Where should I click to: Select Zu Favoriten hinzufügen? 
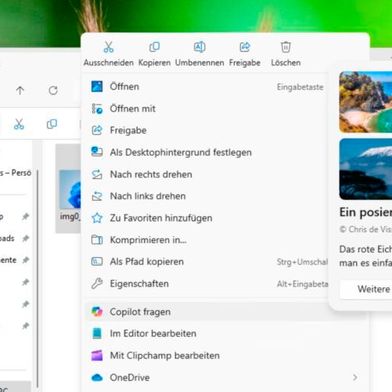pos(207,218)
